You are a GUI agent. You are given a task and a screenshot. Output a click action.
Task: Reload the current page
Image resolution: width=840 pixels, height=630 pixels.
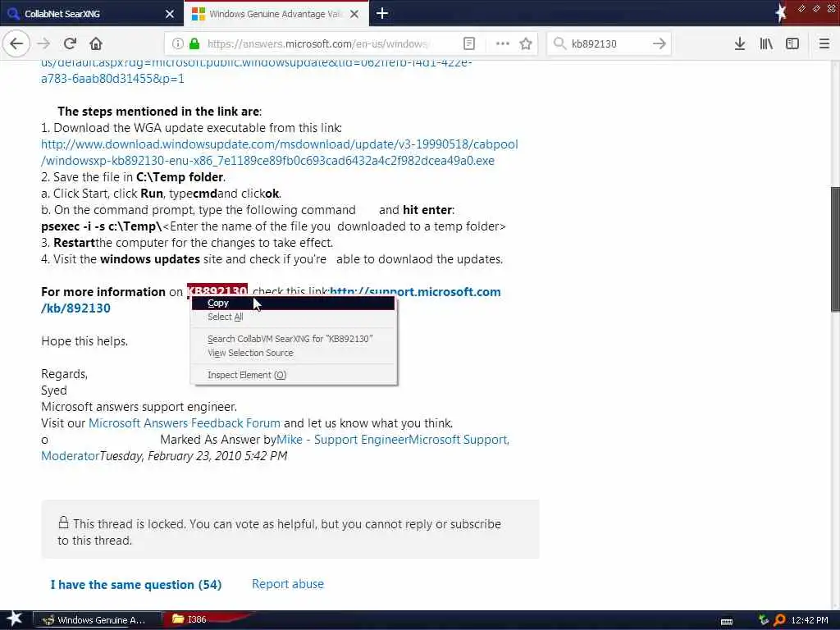tap(70, 43)
